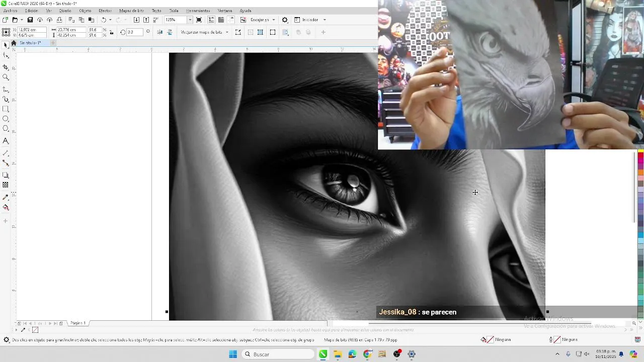Select the Parallel Dimension line tool
This screenshot has width=644, height=362.
(x=6, y=153)
